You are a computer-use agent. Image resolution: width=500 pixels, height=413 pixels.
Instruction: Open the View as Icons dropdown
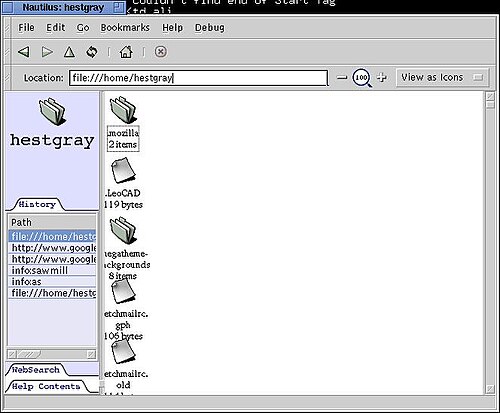(442, 78)
